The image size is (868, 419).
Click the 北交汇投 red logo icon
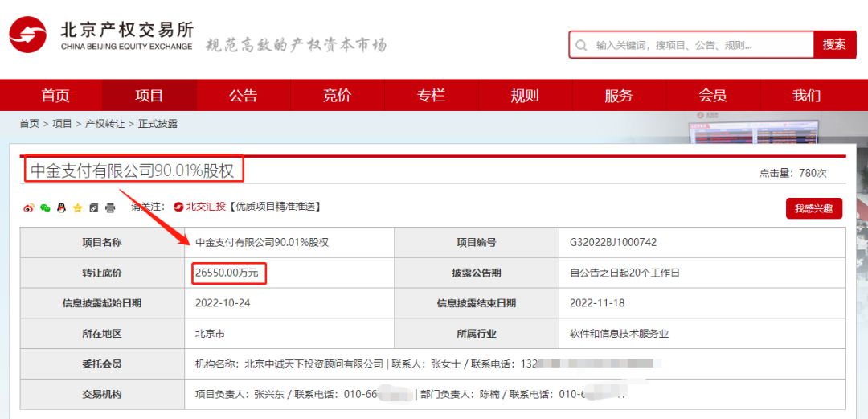click(178, 207)
